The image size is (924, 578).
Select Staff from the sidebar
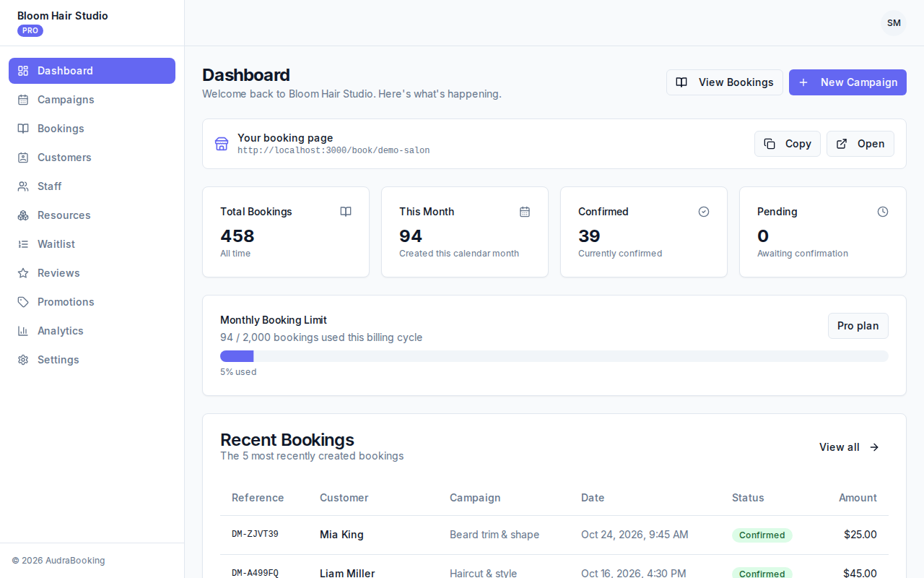coord(92,186)
